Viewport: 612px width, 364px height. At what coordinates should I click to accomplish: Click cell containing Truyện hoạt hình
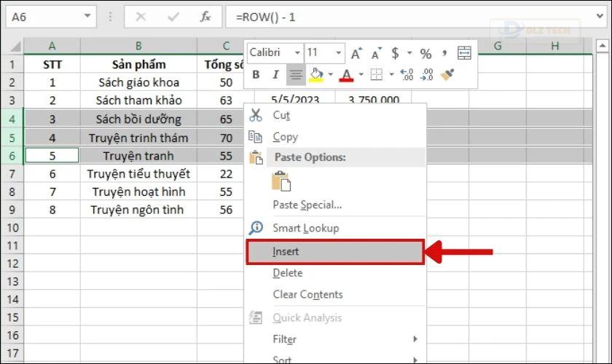pyautogui.click(x=138, y=191)
